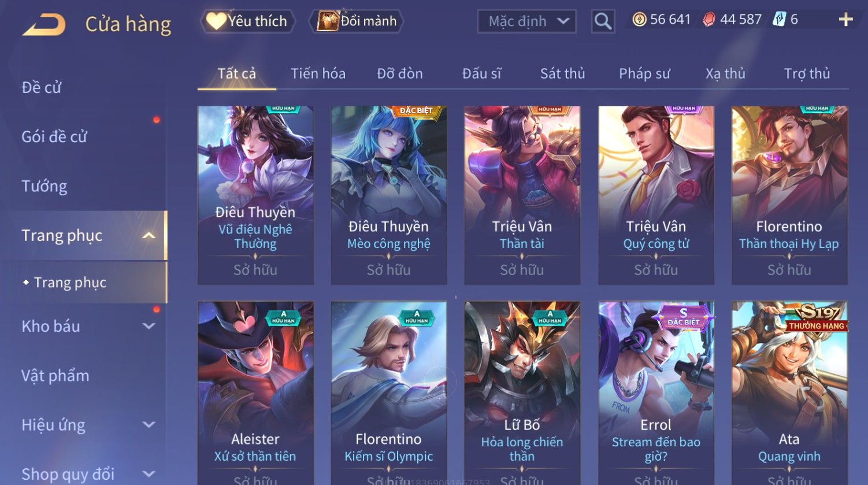Switch to the Sát thủ tab
868x485 pixels.
click(x=562, y=73)
